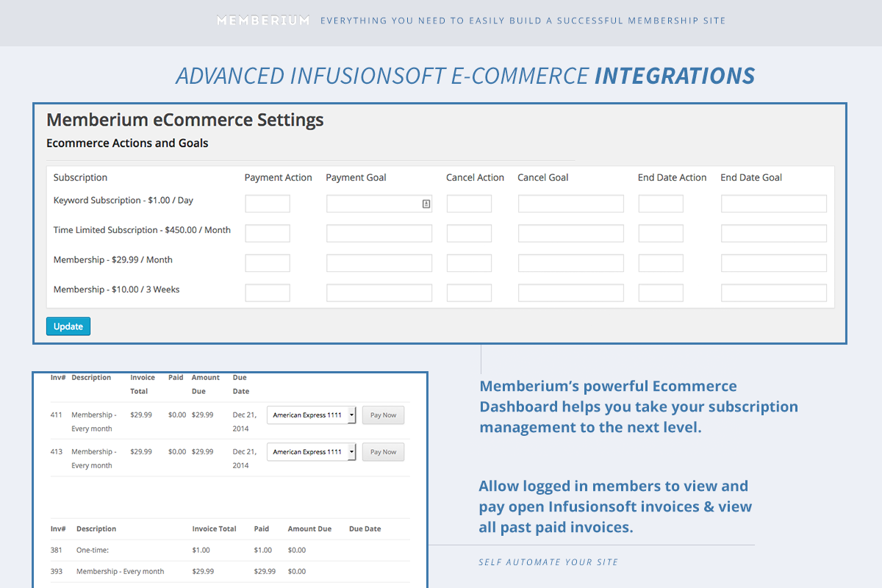Image resolution: width=882 pixels, height=588 pixels.
Task: Click the 'Invoice Total' header in paid invoices table
Action: click(215, 528)
